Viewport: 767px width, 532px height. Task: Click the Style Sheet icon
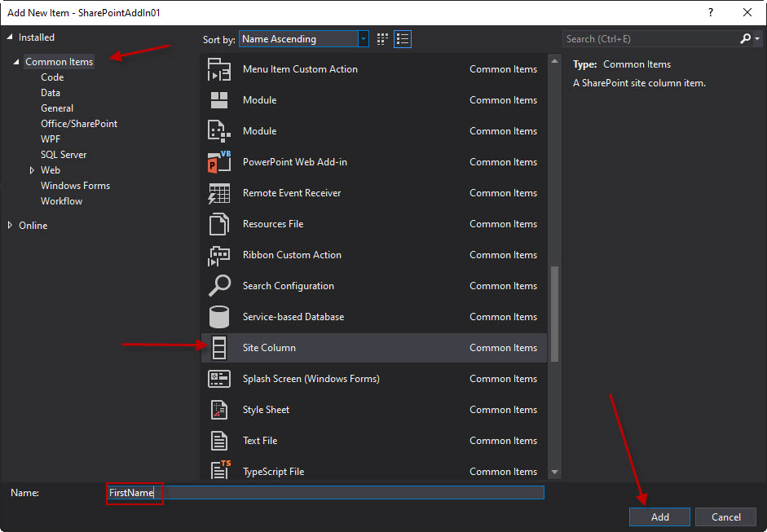[x=219, y=410]
